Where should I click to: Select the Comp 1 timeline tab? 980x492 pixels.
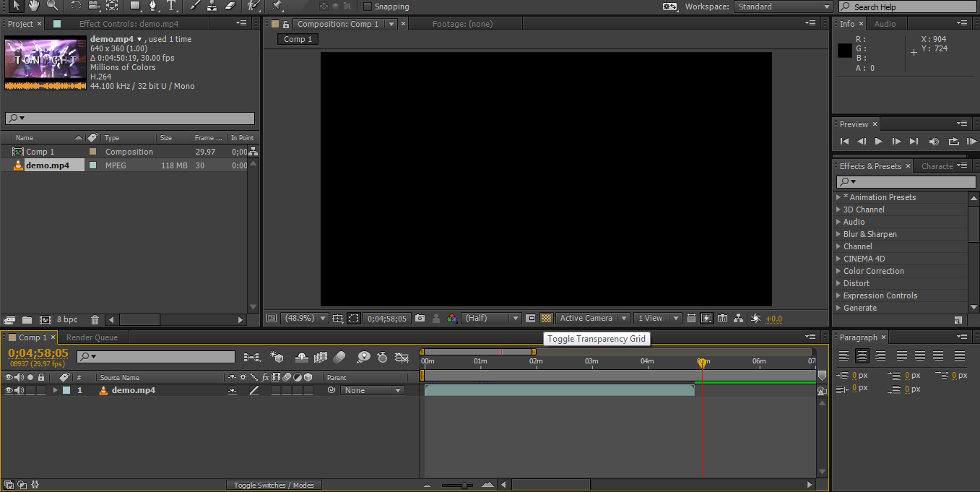32,337
